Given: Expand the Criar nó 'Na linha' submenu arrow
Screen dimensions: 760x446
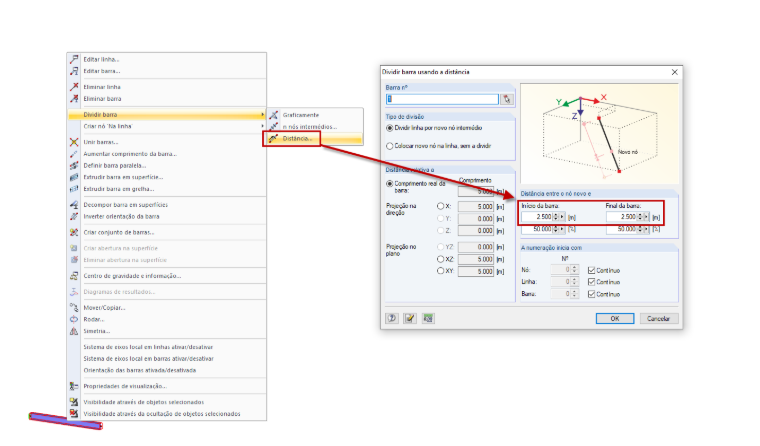Looking at the screenshot, I should (x=262, y=126).
